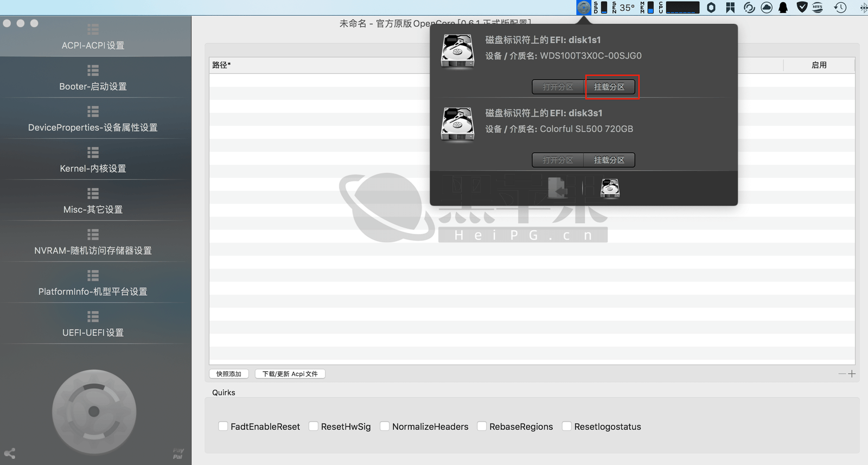Viewport: 868px width, 465px height.
Task: Toggle the ResetHwSig quirk
Action: (x=314, y=427)
